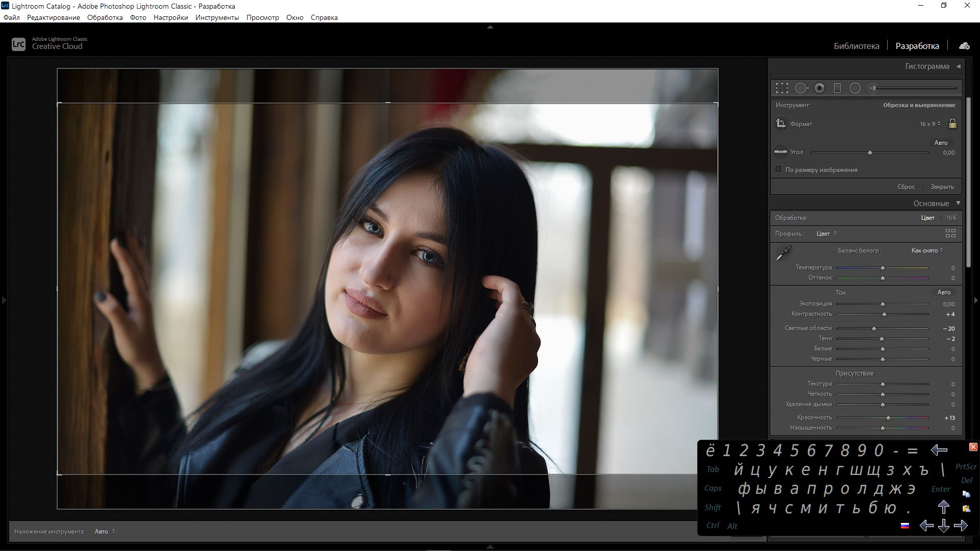Open the 16 x 9 format dropdown

pyautogui.click(x=930, y=124)
